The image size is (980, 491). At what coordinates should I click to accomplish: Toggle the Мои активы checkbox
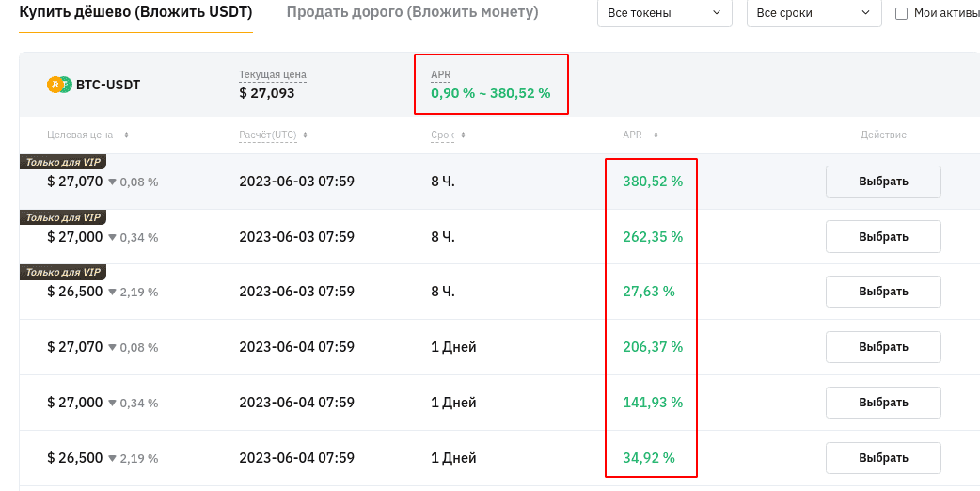tap(901, 14)
